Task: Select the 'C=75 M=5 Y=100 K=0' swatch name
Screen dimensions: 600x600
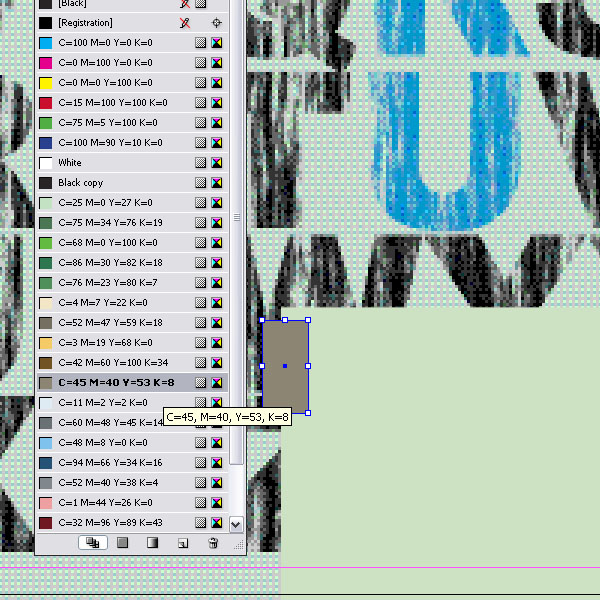Action: coord(108,123)
